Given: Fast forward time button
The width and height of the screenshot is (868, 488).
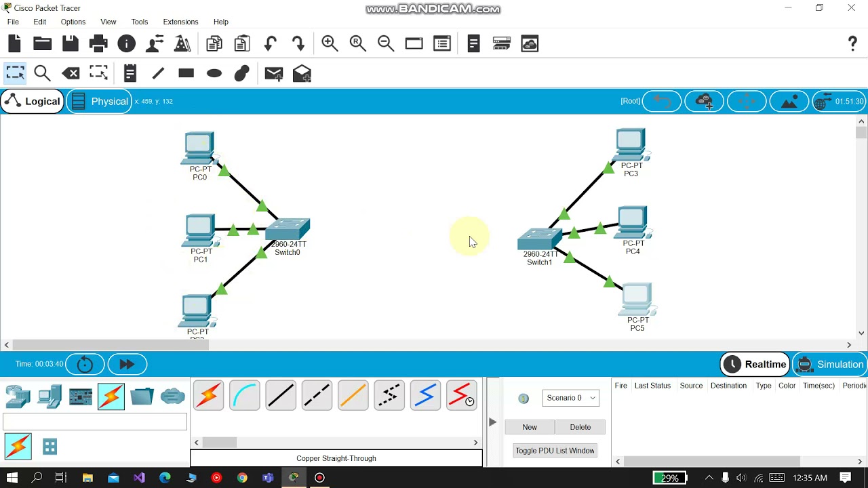Looking at the screenshot, I should point(127,365).
